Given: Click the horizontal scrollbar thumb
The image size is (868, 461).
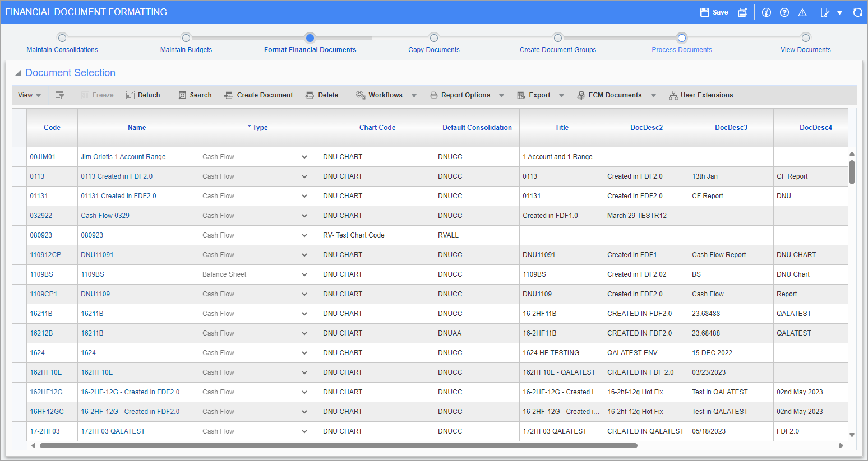Looking at the screenshot, I should coord(339,446).
